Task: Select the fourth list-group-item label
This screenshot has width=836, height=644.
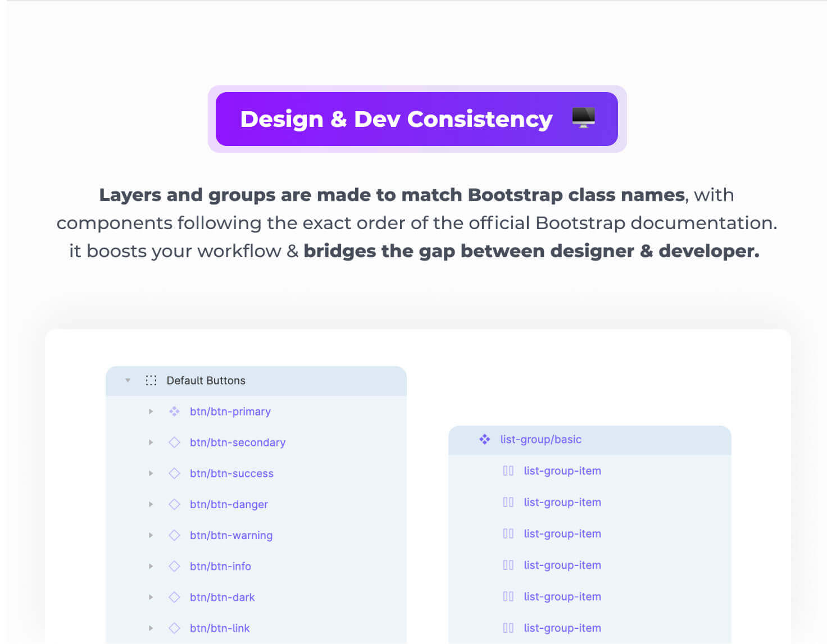Action: click(562, 565)
